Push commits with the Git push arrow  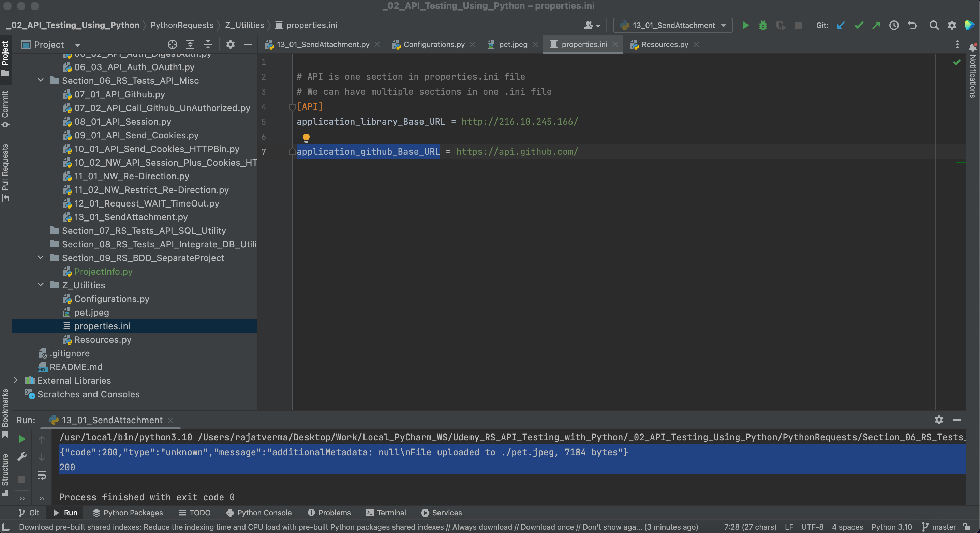pos(876,25)
